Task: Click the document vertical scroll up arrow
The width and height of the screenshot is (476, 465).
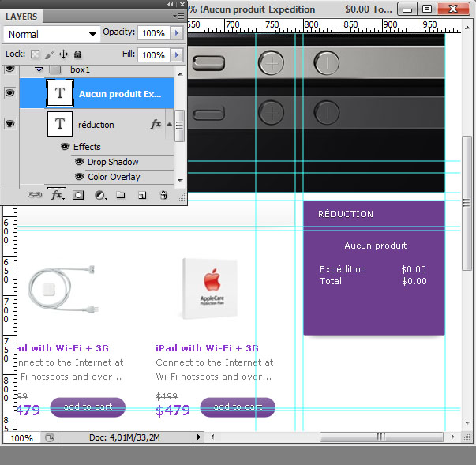Action: [467, 28]
